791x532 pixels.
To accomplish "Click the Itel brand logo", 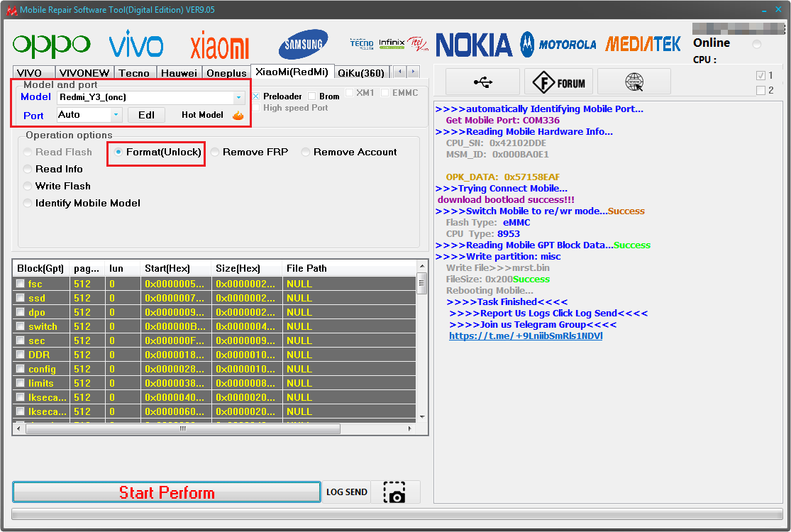I will coord(418,44).
